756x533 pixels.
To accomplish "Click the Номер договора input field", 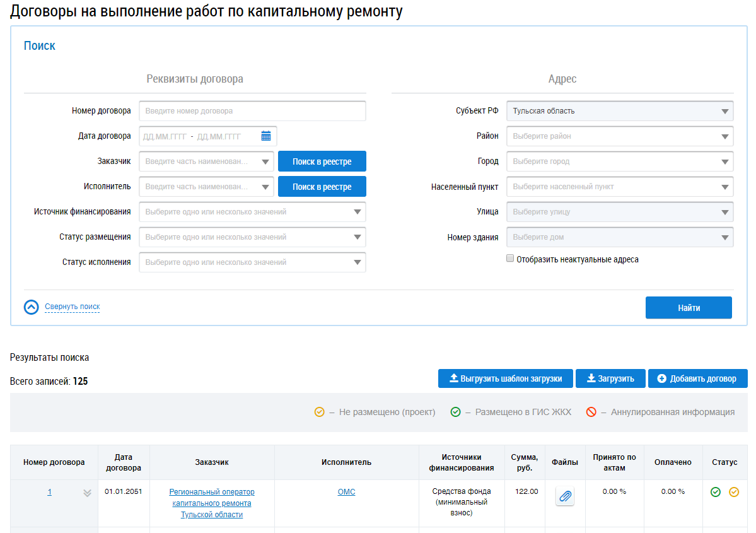I will click(x=252, y=111).
